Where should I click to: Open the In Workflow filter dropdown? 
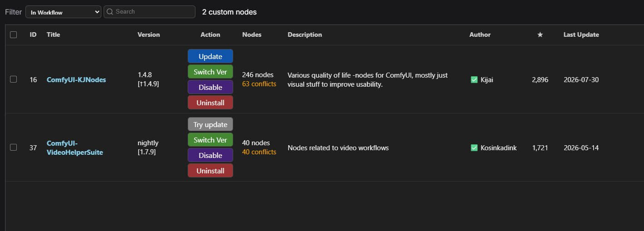63,12
